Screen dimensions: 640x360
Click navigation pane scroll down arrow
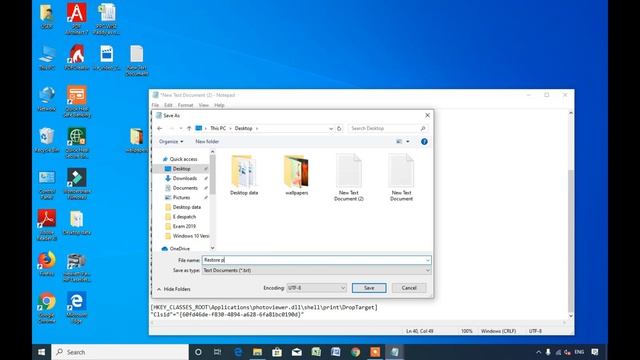tap(212, 248)
